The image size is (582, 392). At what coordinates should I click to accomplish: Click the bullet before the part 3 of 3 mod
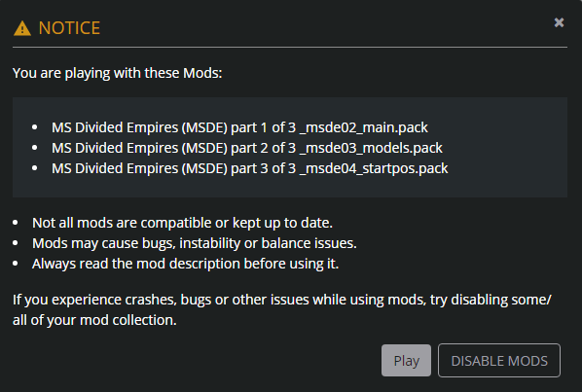point(34,168)
